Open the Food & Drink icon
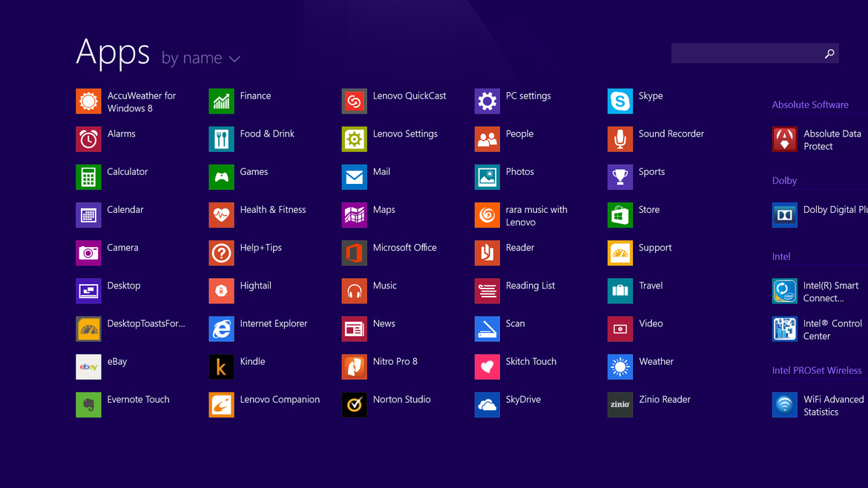Image resolution: width=868 pixels, height=488 pixels. point(221,139)
